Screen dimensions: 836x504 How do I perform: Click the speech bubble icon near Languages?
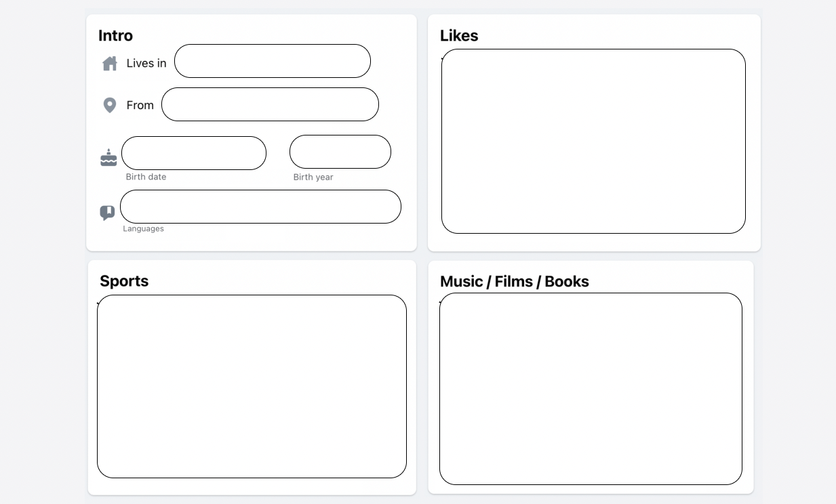pos(106,212)
